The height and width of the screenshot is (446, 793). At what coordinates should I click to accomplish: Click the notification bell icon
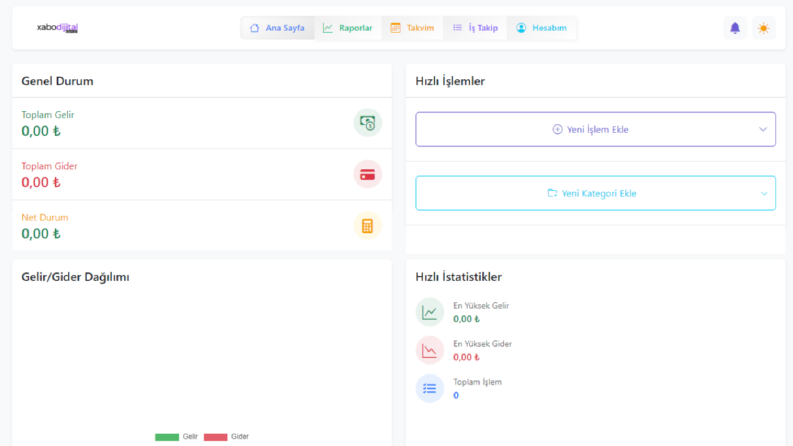click(735, 28)
